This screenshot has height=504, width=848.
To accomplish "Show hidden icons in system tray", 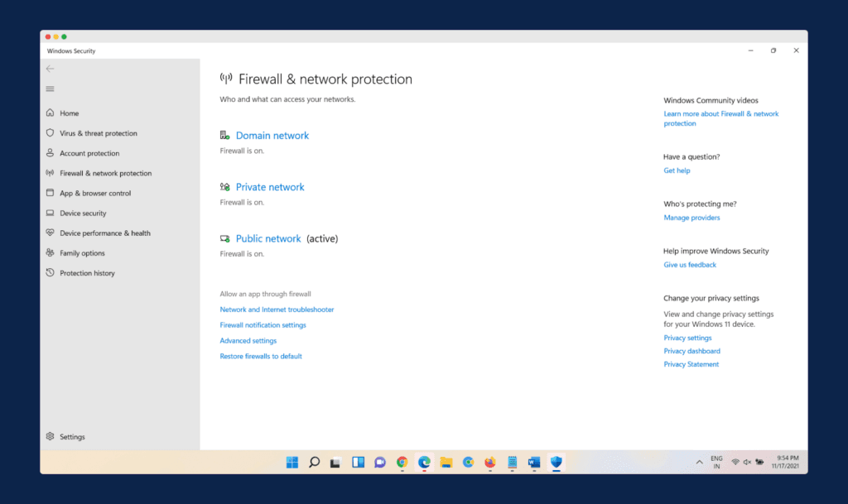I will pyautogui.click(x=700, y=462).
